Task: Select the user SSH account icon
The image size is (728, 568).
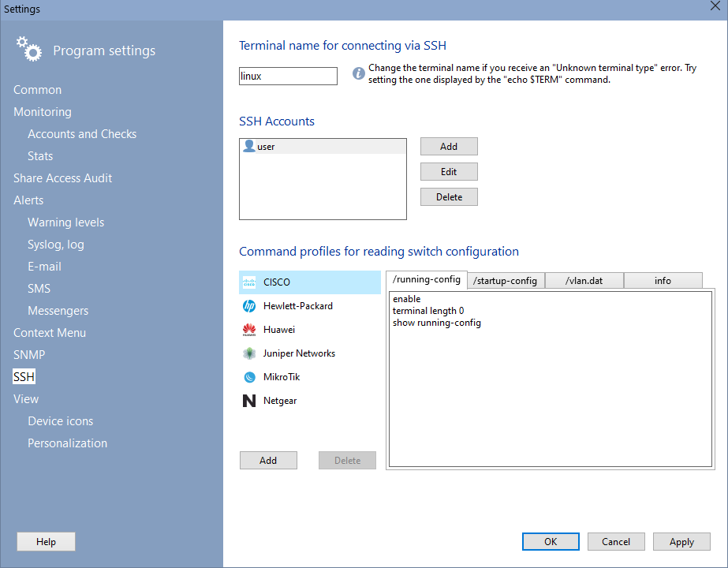Action: tap(249, 147)
